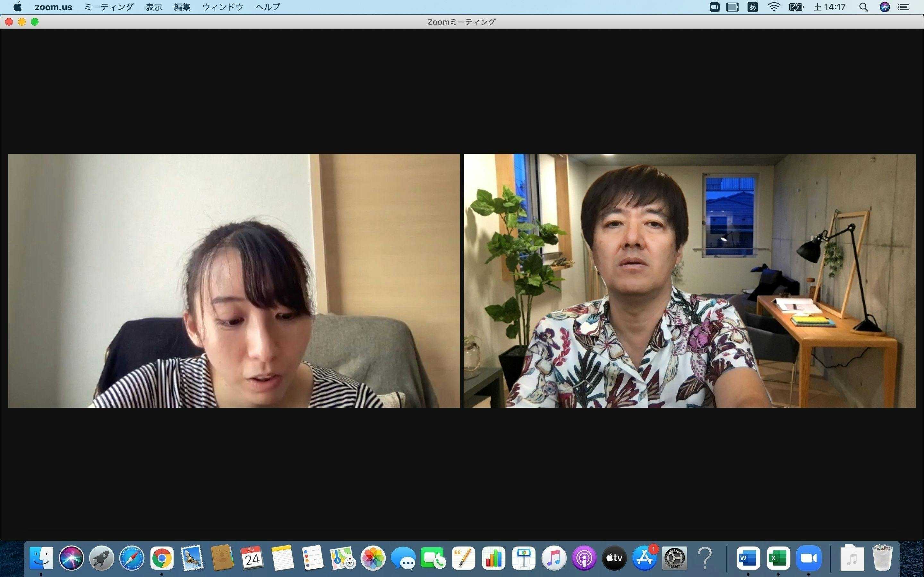
Task: Open the 表示 menu
Action: pyautogui.click(x=154, y=7)
